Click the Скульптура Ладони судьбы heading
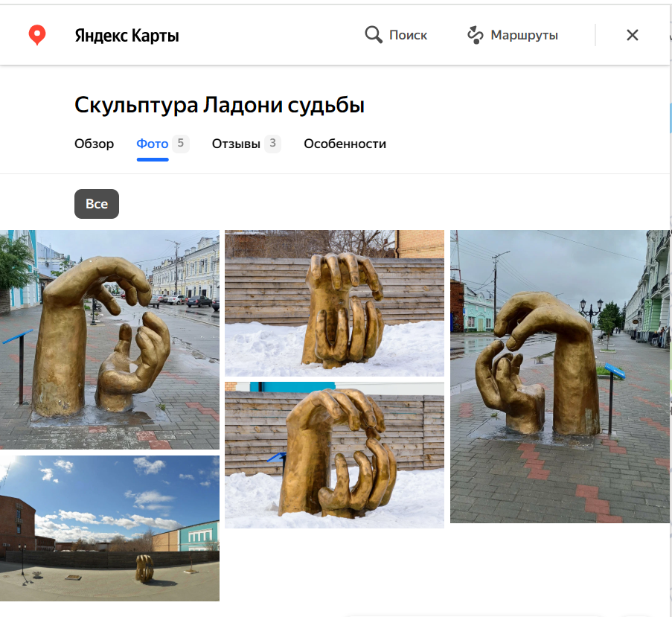This screenshot has height=617, width=672. [x=220, y=106]
